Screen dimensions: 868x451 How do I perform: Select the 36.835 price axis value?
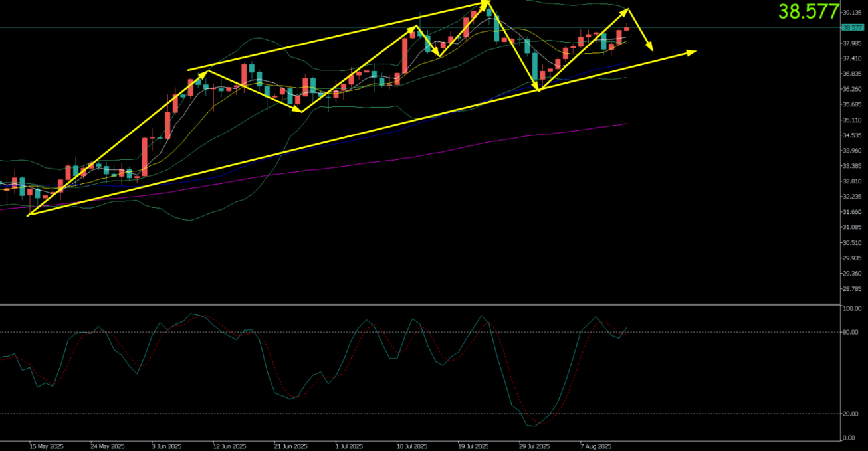click(853, 74)
